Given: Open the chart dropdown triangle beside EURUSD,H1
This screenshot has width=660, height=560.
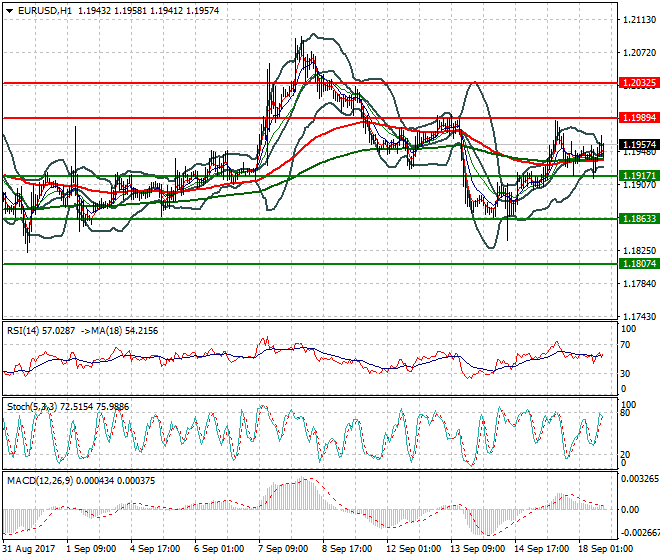Looking at the screenshot, I should (10, 11).
